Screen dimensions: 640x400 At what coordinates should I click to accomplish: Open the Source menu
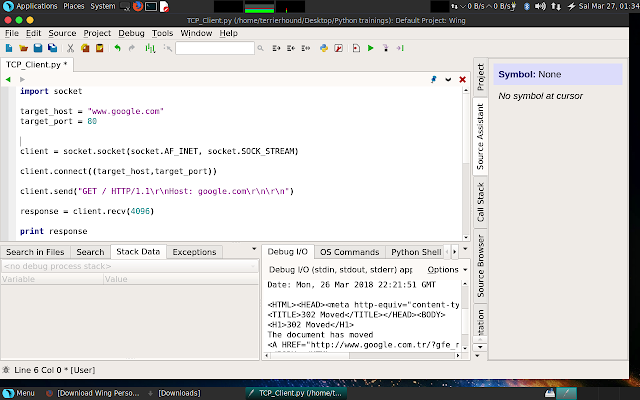click(x=62, y=33)
